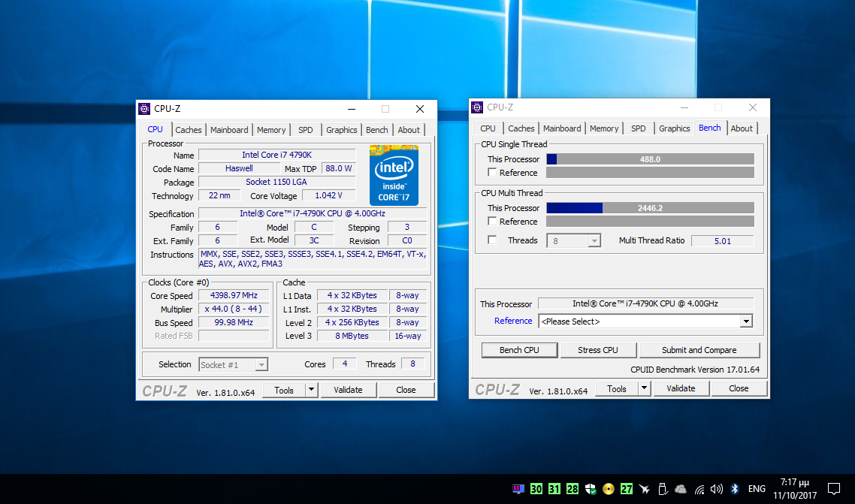This screenshot has width=855, height=504.
Task: Click the temperature tray icon showing 31
Action: 554,489
